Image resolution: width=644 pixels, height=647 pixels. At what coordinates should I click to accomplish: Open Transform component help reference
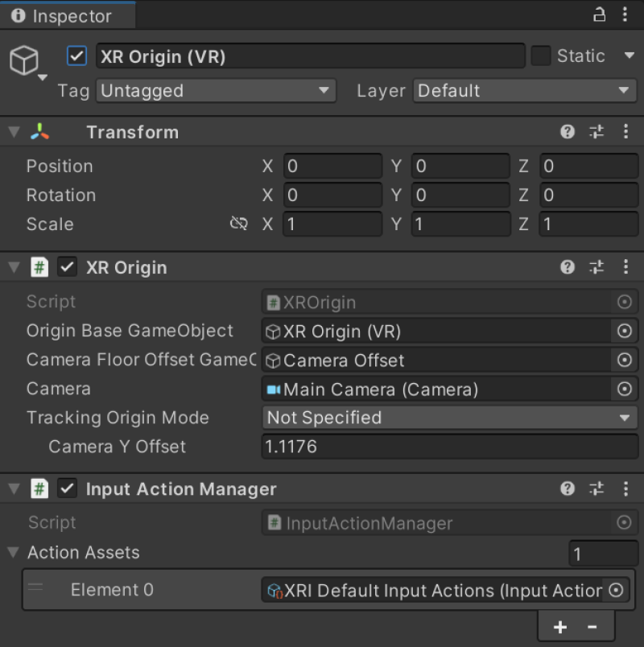click(568, 132)
